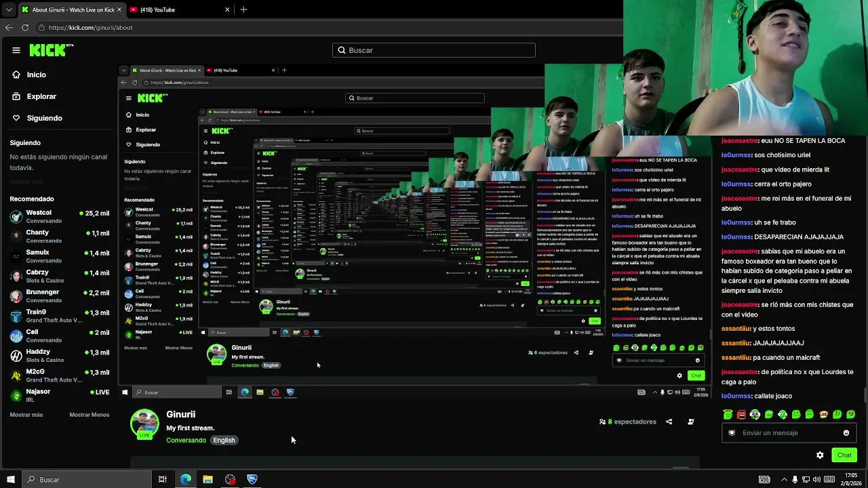Share the Ginurii stream
The image size is (868, 488).
[669, 422]
